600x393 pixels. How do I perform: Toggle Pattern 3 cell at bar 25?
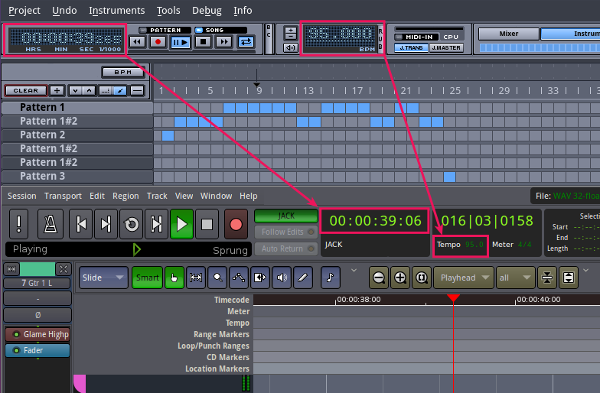coord(450,177)
